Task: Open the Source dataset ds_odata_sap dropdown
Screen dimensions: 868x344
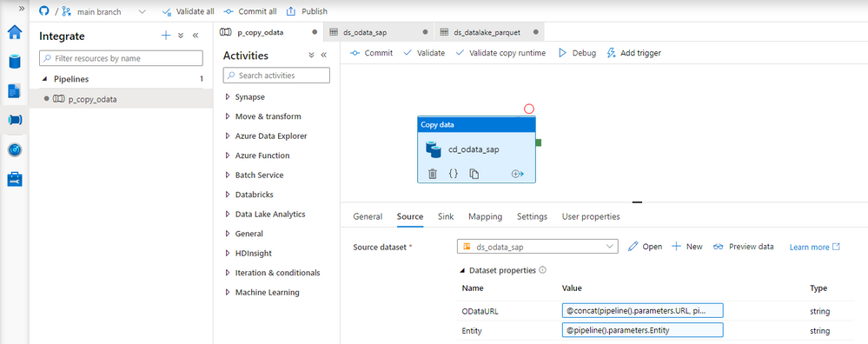Action: click(x=538, y=247)
